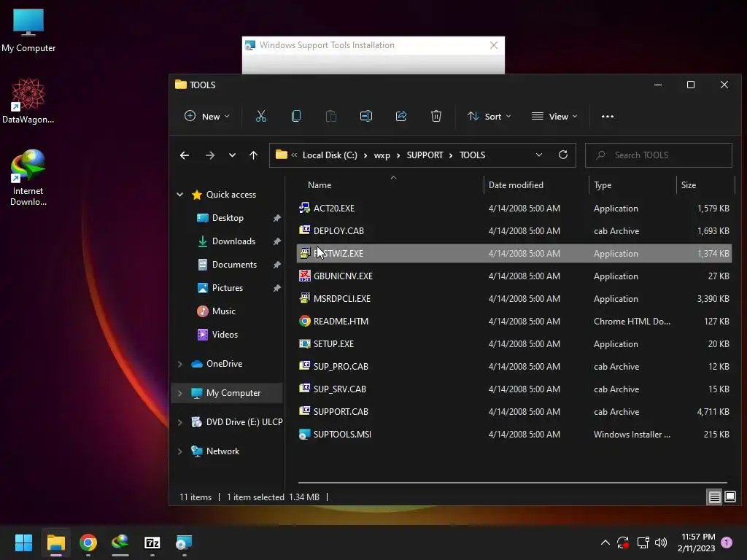747x560 pixels.
Task: Open 7-Zip from the taskbar
Action: point(152,542)
